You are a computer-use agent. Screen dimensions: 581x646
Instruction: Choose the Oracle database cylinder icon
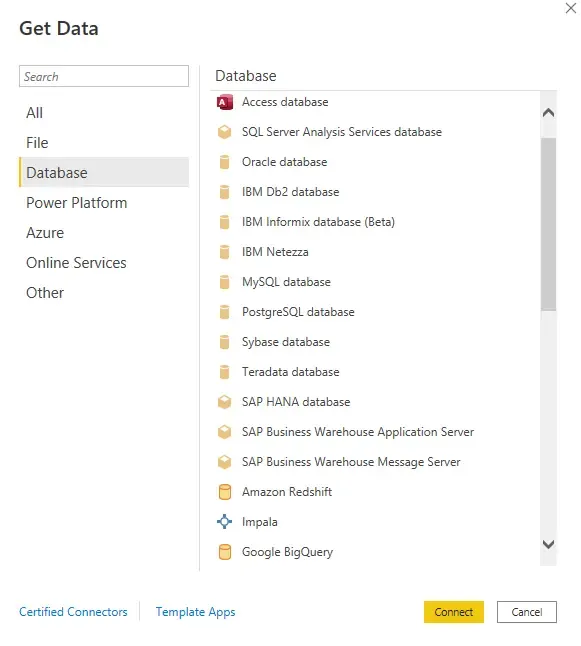click(x=225, y=162)
